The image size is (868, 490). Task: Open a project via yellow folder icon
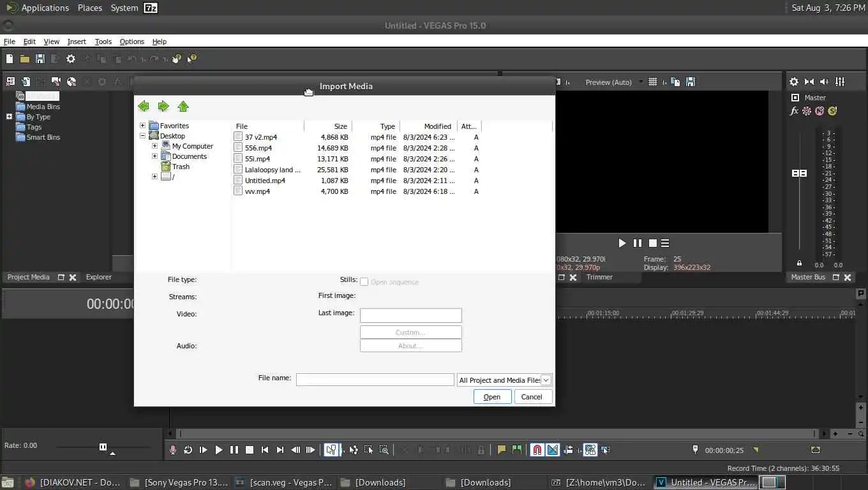pos(24,59)
